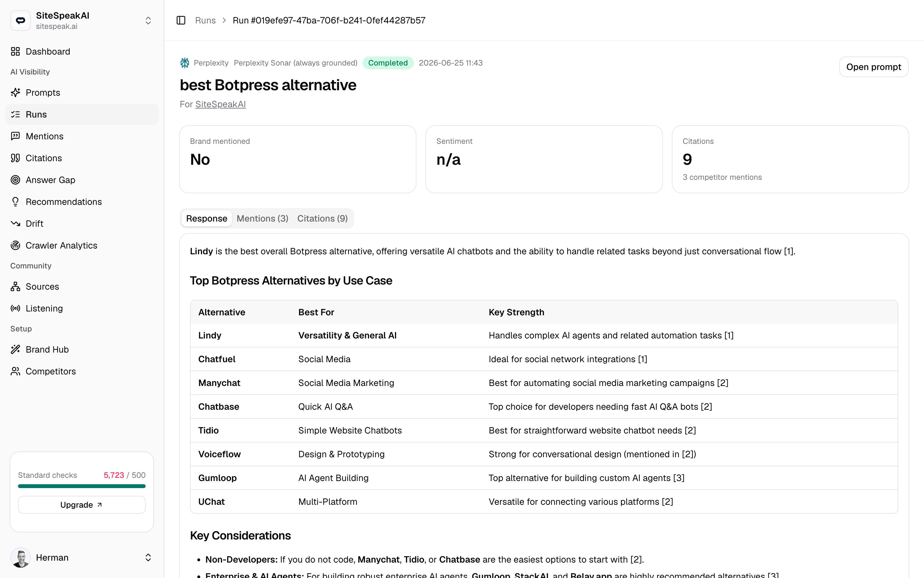Click the Upgrade button
Screen dimensions: 924x578
[x=82, y=504]
